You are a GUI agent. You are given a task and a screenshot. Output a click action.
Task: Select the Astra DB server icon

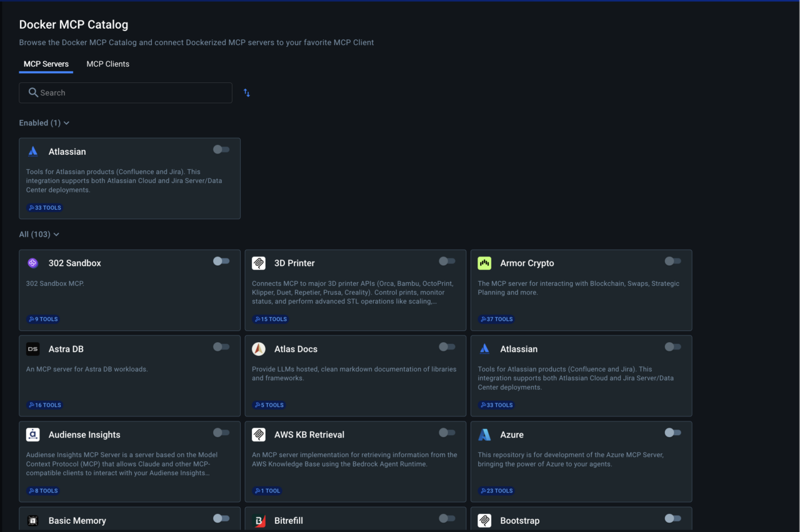32,348
